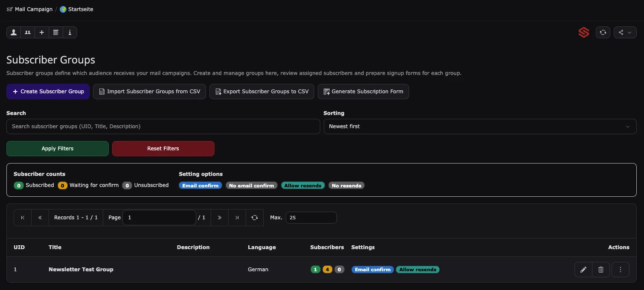Click legend No resends badge
The height and width of the screenshot is (290, 644).
click(x=346, y=186)
